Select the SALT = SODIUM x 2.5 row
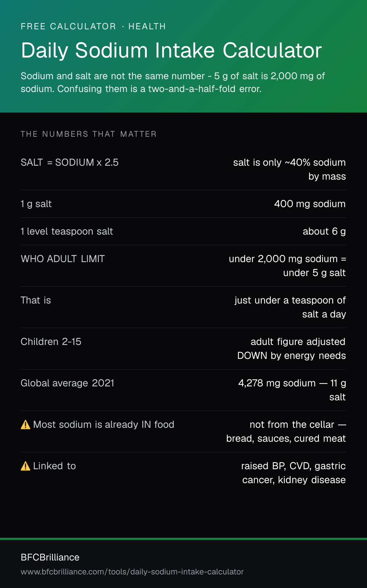Image resolution: width=367 pixels, height=588 pixels. coord(183,169)
